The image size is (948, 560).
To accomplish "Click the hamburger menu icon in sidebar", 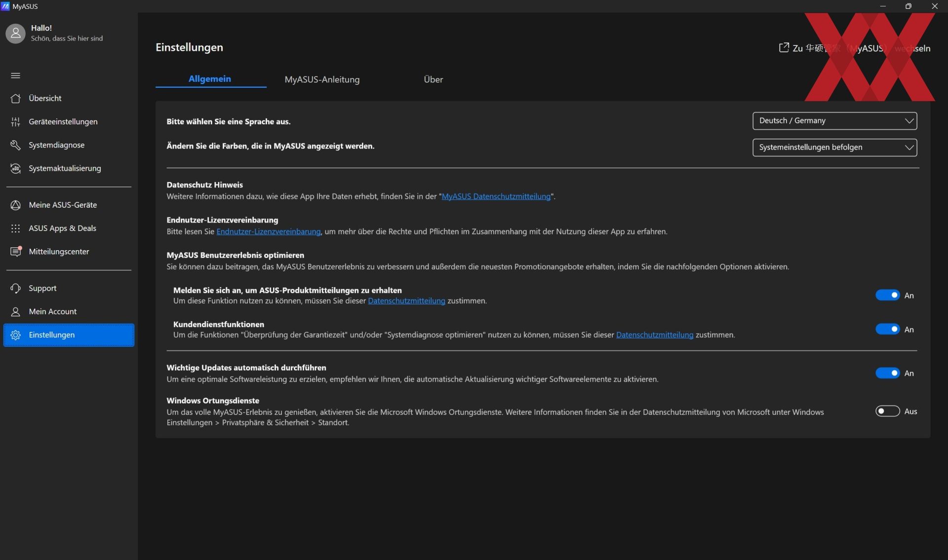I will pos(15,75).
